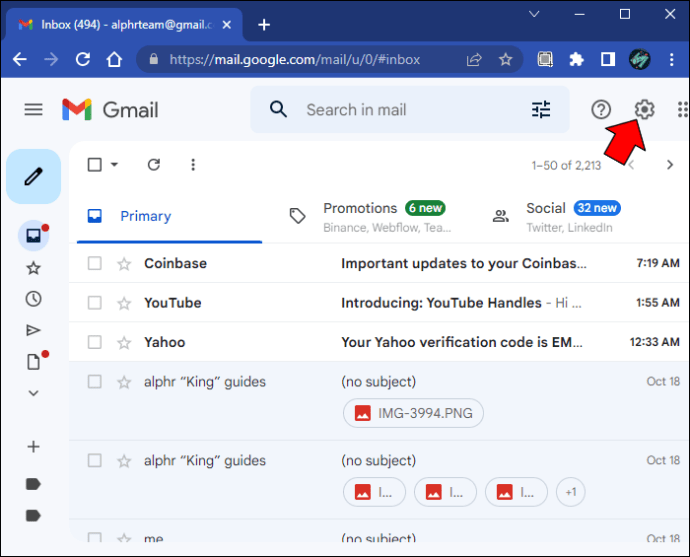Compose a new email with pencil button
Viewport: 690px width, 557px height.
click(x=33, y=176)
